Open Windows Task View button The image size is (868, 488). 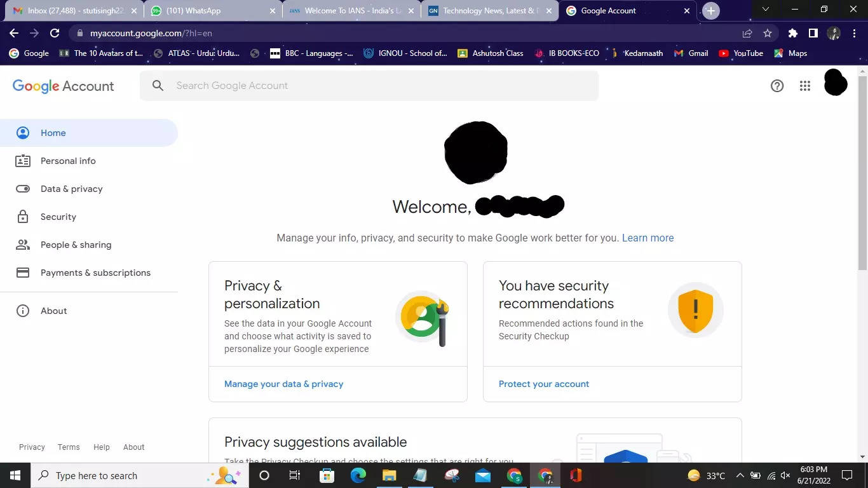pyautogui.click(x=295, y=475)
